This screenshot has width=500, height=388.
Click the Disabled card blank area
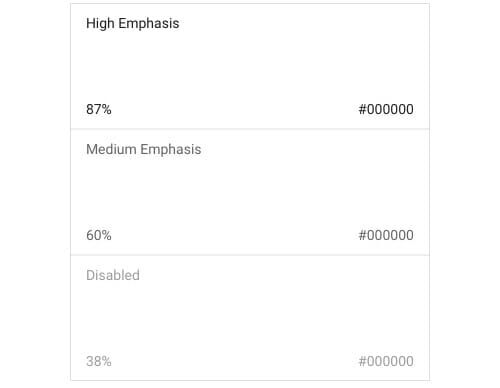pos(250,318)
